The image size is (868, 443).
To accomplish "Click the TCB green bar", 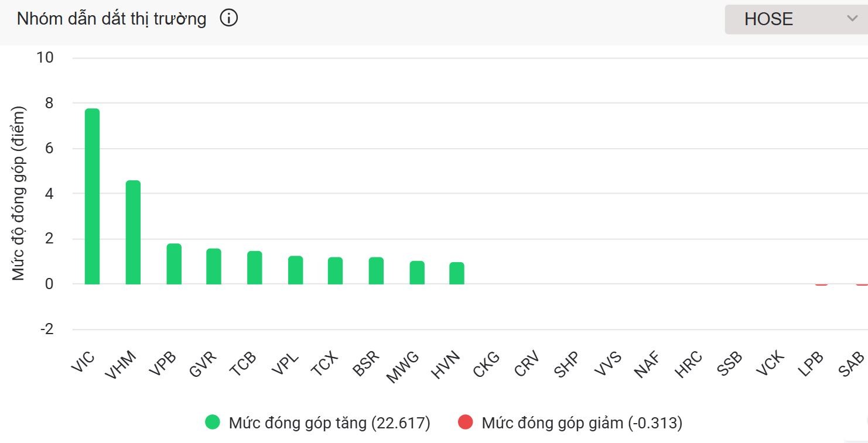I will [x=254, y=267].
